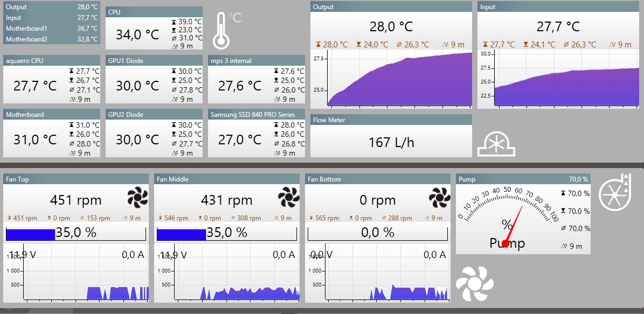Click the pump impeller icon

pos(614,192)
